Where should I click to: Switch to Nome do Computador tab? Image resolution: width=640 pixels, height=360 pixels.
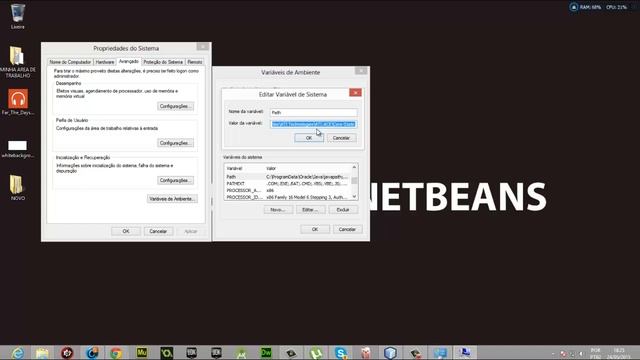70,62
